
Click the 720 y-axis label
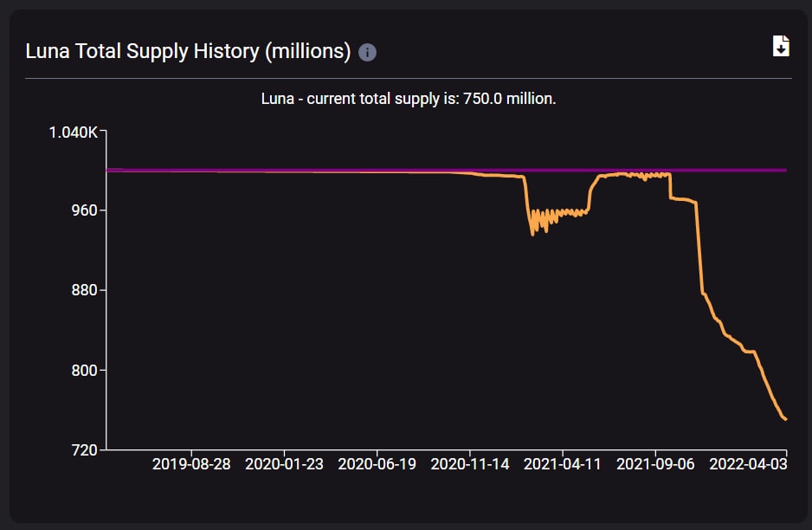85,450
